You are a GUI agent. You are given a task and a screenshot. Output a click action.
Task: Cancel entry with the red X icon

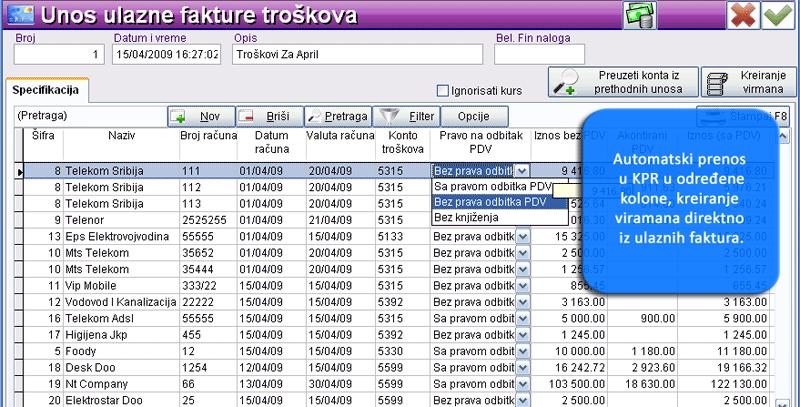pyautogui.click(x=743, y=16)
